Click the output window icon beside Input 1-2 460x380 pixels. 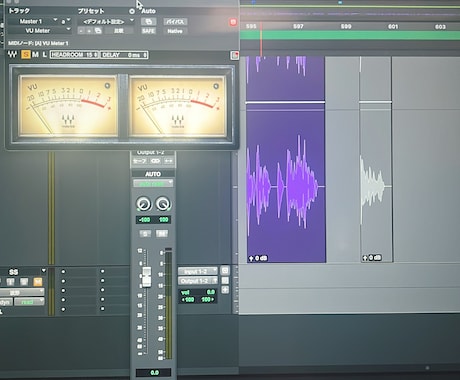click(x=225, y=270)
